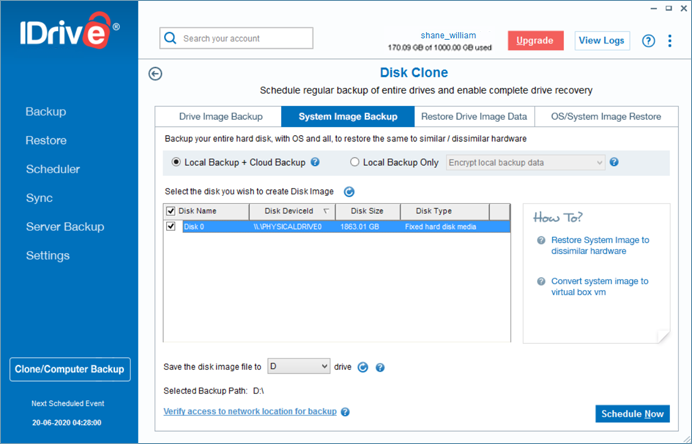This screenshot has height=444, width=692.
Task: Open Restore Drive Image Data tab
Action: click(x=474, y=117)
